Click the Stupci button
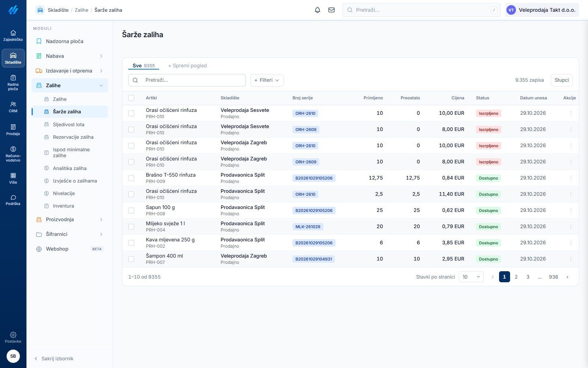The image size is (588, 368). (562, 80)
